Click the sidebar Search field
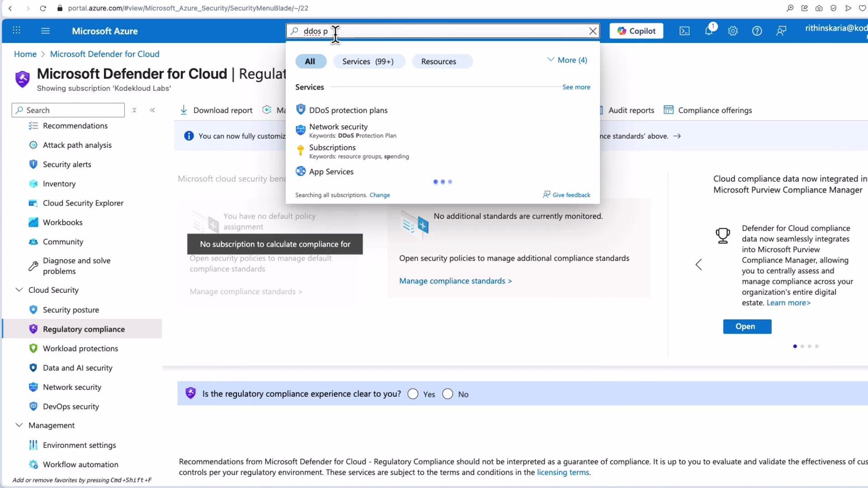The height and width of the screenshot is (488, 868). pos(68,110)
